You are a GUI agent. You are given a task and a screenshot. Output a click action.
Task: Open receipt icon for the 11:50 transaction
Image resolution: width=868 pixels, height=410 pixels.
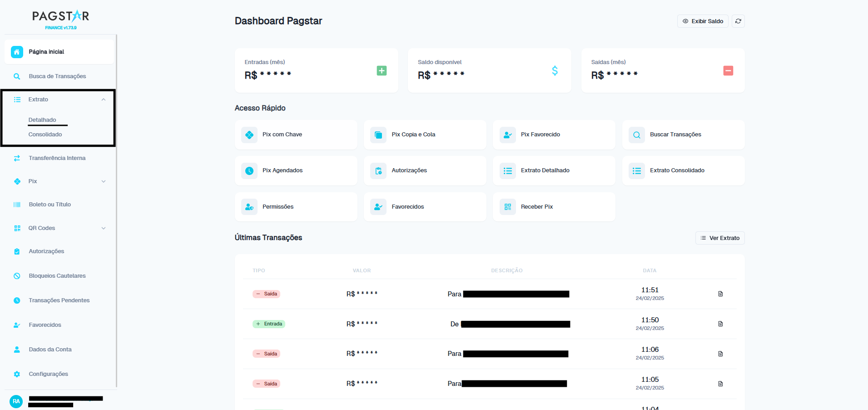[720, 324]
